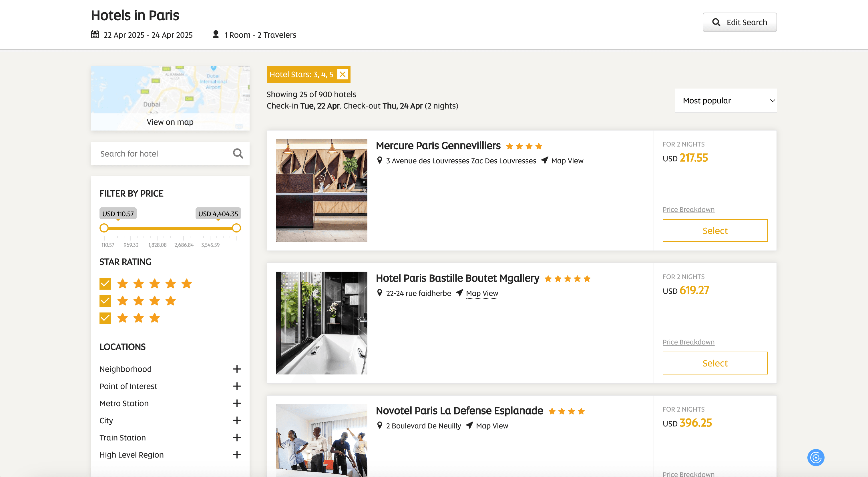Click navigation arrow icon for Novotel La Defense
Viewport: 868px width, 477px height.
tap(469, 425)
